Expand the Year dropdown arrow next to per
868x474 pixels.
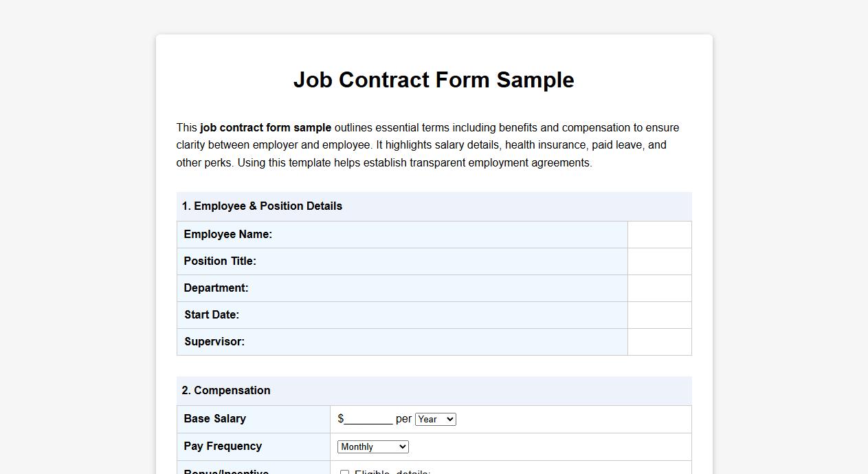point(451,418)
